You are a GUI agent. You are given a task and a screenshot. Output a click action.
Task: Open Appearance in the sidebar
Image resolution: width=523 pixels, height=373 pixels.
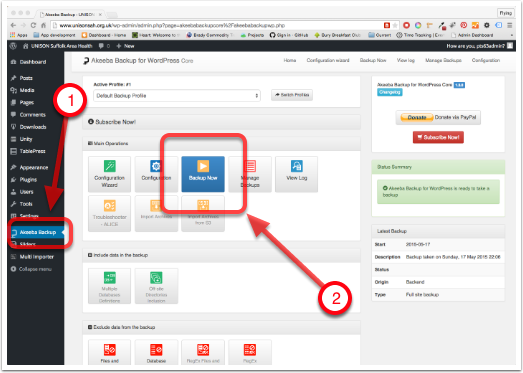coord(35,167)
